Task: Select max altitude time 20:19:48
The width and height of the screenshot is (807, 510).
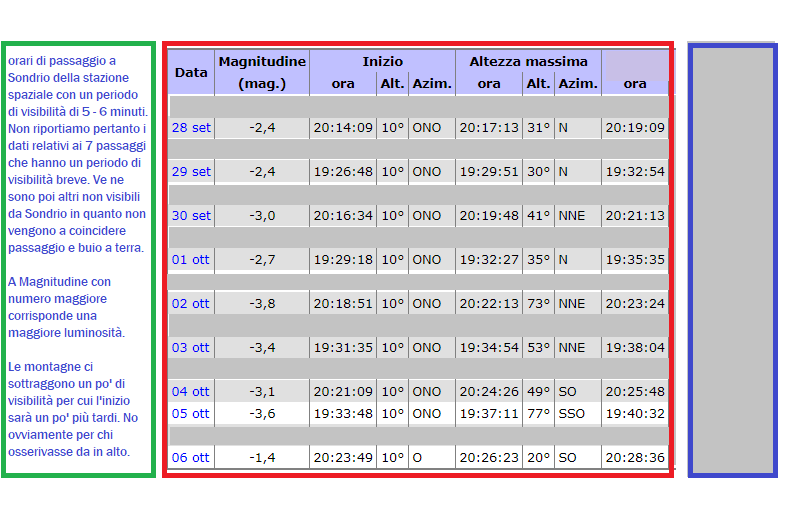Action: click(x=489, y=216)
